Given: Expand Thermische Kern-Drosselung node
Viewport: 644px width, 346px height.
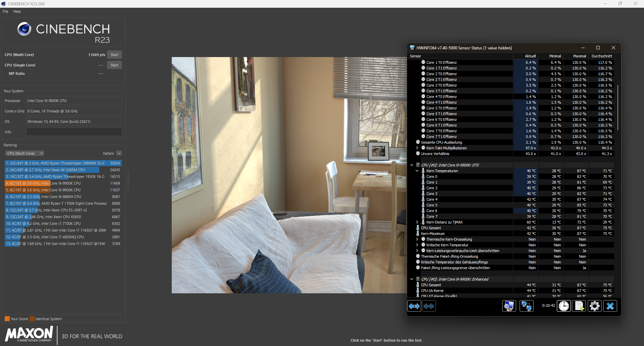Looking at the screenshot, I should pyautogui.click(x=417, y=239).
